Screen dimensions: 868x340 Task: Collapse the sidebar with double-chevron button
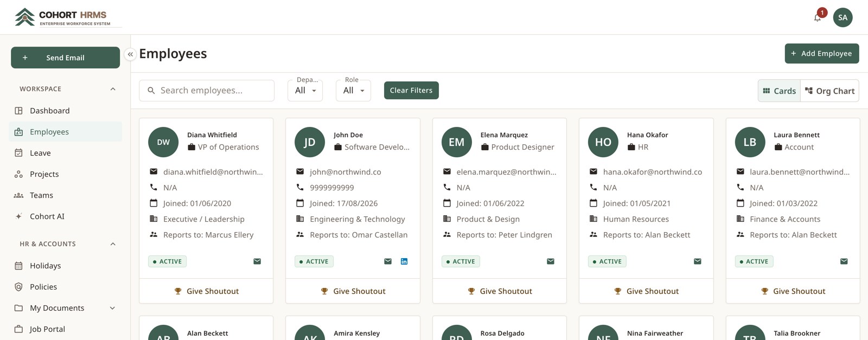[x=130, y=54]
